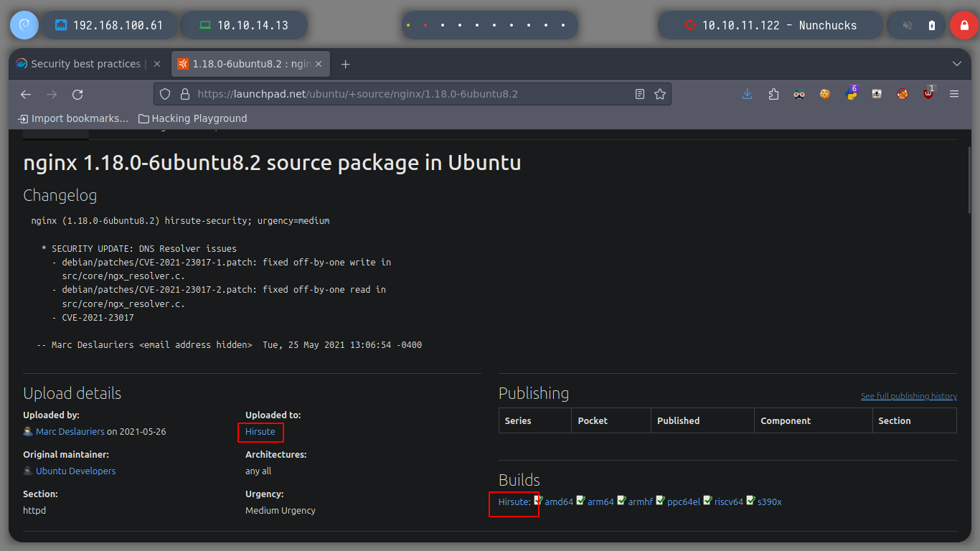The image size is (980, 551).
Task: Click the avatar icon beside Marc Deslauriers
Action: coord(28,432)
